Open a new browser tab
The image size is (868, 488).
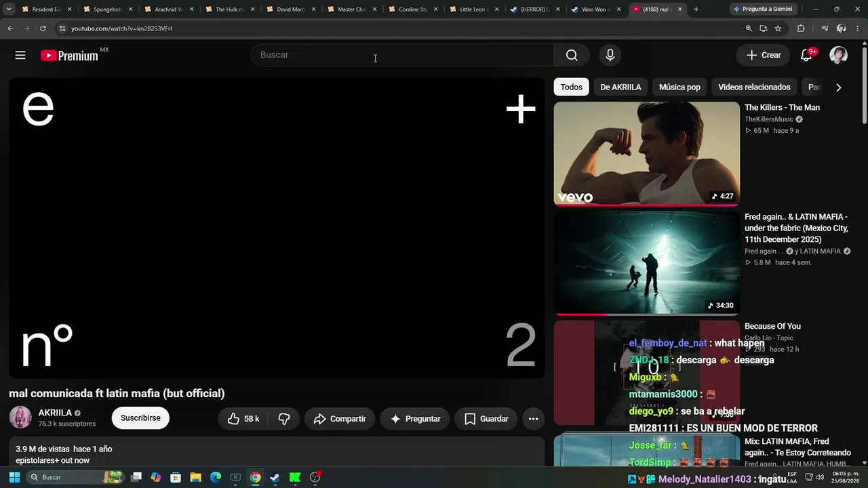tap(696, 9)
